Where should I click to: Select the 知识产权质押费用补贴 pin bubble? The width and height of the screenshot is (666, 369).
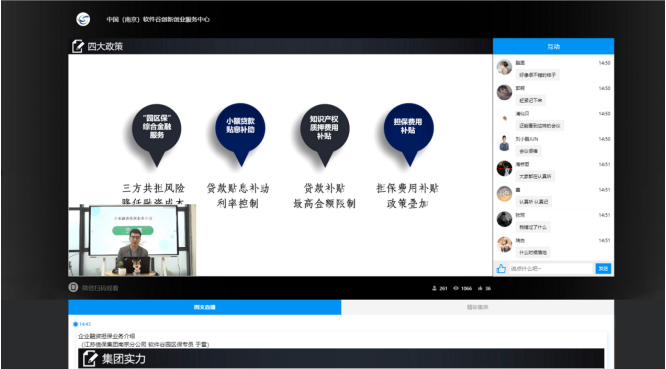[325, 135]
